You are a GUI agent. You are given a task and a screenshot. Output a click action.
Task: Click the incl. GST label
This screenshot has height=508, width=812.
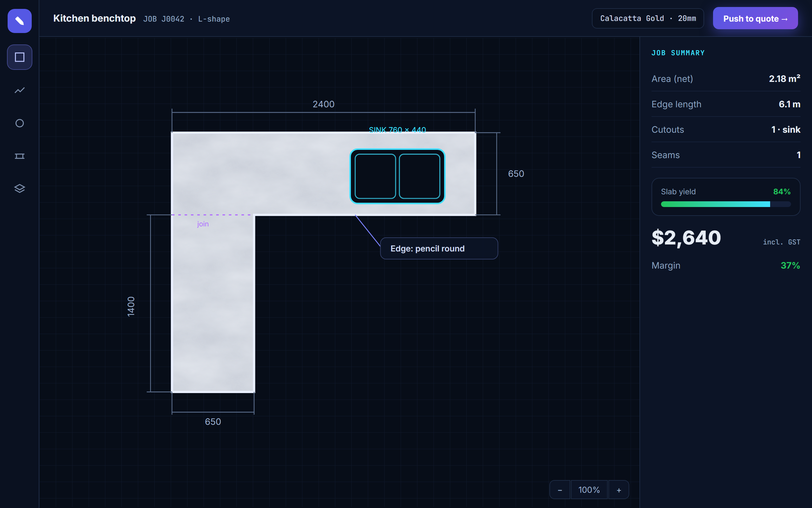click(782, 242)
